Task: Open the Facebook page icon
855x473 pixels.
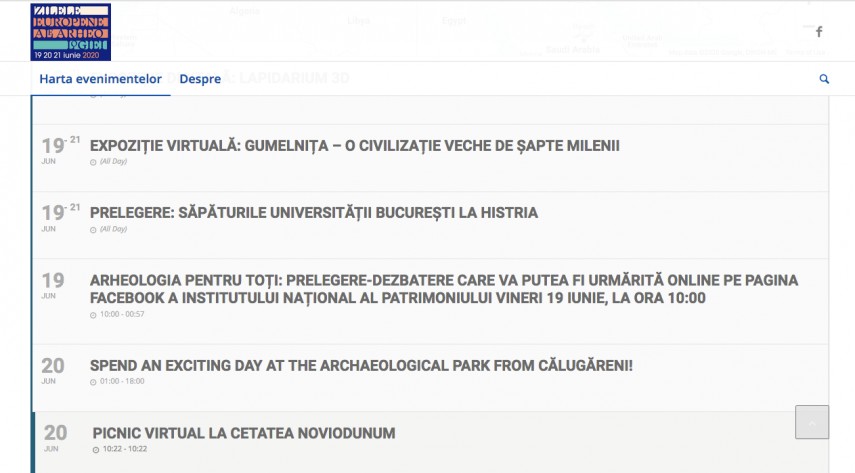Action: point(819,32)
